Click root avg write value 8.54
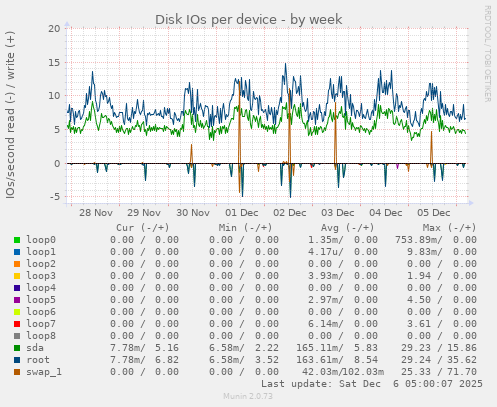 366,360
